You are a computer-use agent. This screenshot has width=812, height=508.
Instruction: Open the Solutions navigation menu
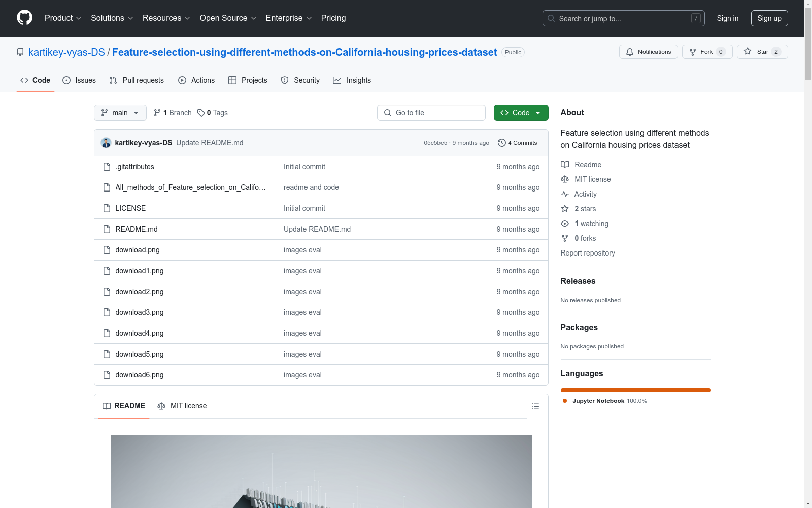pos(112,18)
